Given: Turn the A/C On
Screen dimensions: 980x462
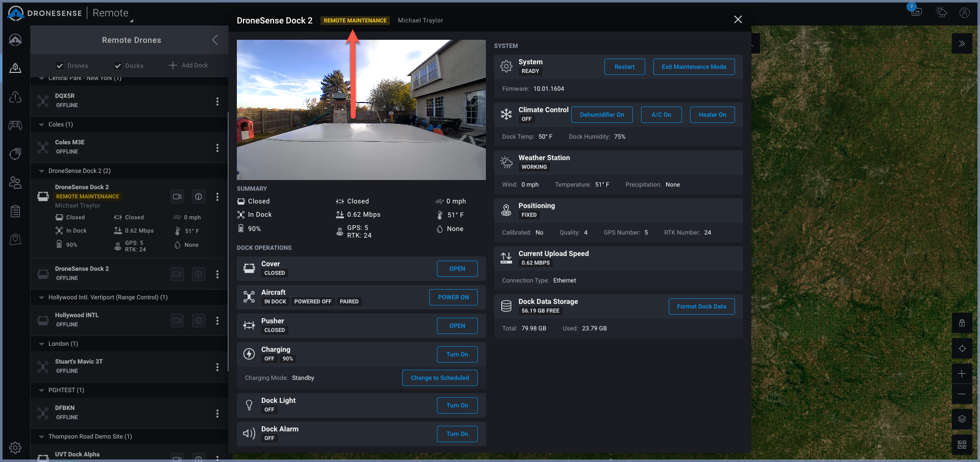Looking at the screenshot, I should click(661, 115).
